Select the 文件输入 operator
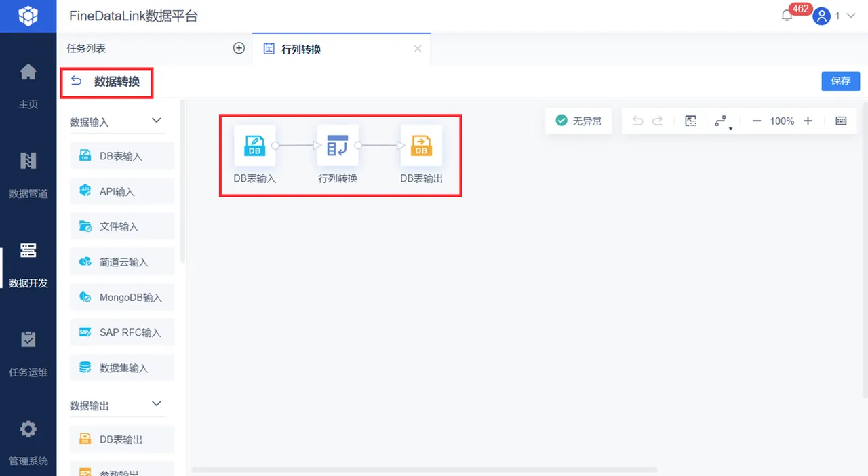 (122, 226)
